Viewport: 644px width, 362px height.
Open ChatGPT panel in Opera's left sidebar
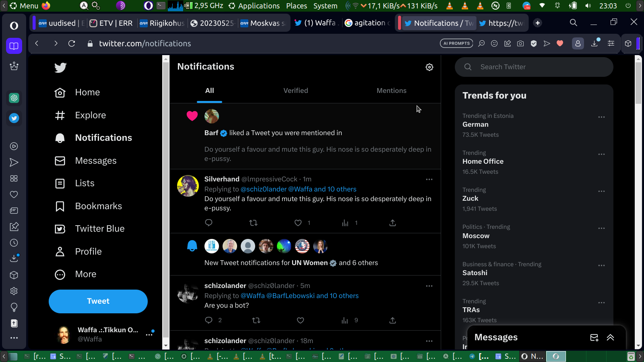pos(14,98)
